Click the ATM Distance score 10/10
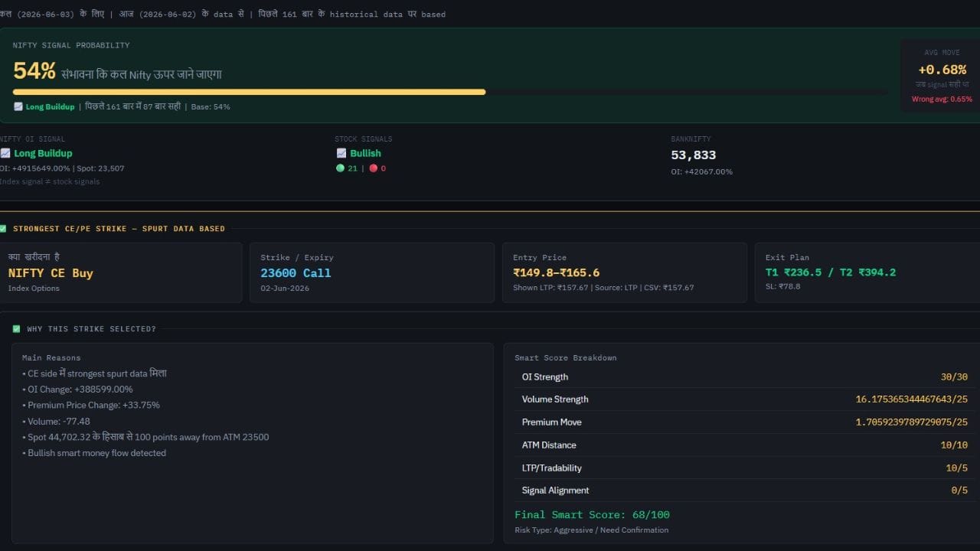 [x=954, y=445]
